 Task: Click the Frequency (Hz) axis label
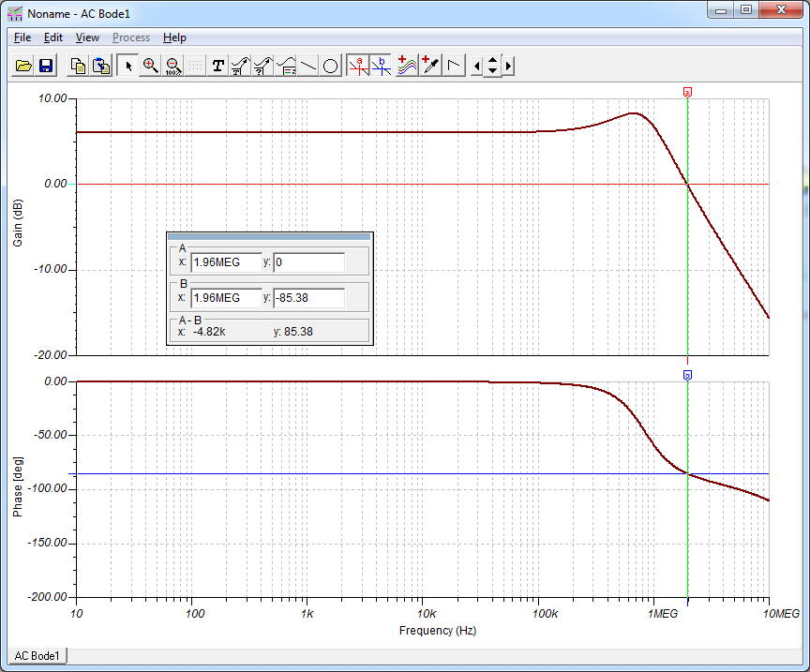point(438,631)
